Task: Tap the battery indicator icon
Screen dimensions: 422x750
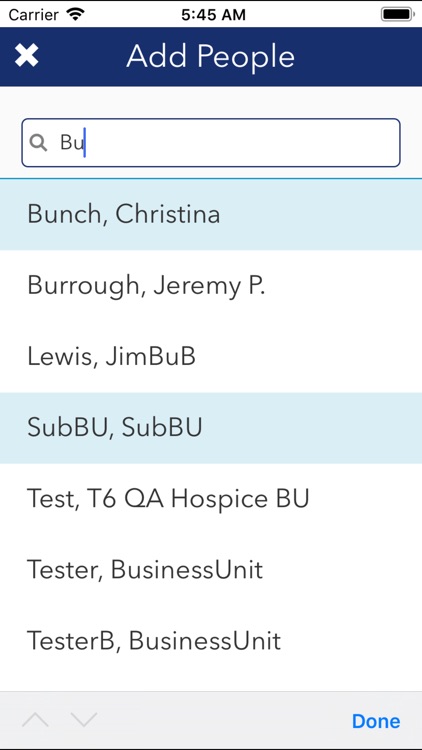Action: click(397, 14)
